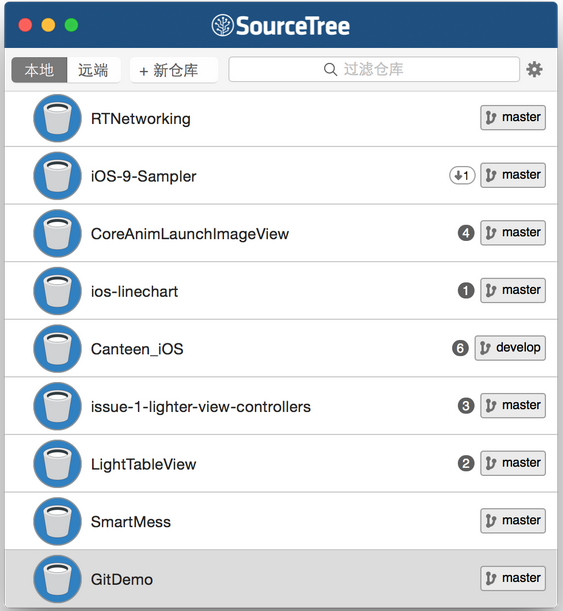Click the RTNetworking repository bucket icon
The image size is (563, 611).
[58, 118]
